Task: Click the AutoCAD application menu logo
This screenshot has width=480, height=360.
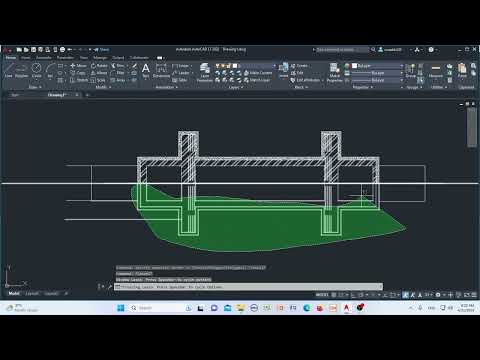Action: click(7, 50)
